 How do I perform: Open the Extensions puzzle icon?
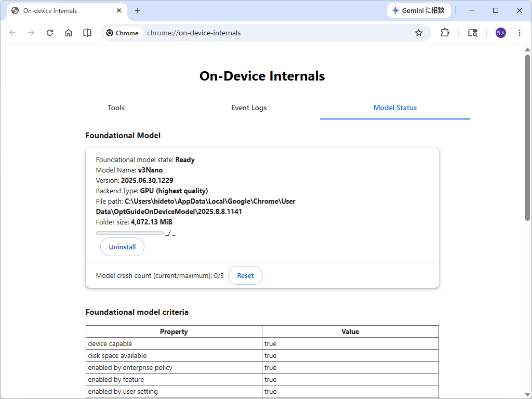[445, 33]
